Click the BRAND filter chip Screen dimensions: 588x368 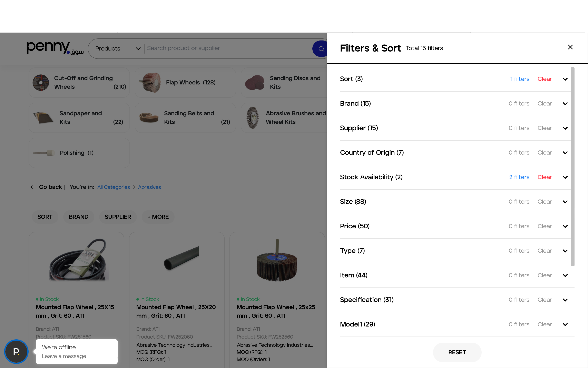78,217
